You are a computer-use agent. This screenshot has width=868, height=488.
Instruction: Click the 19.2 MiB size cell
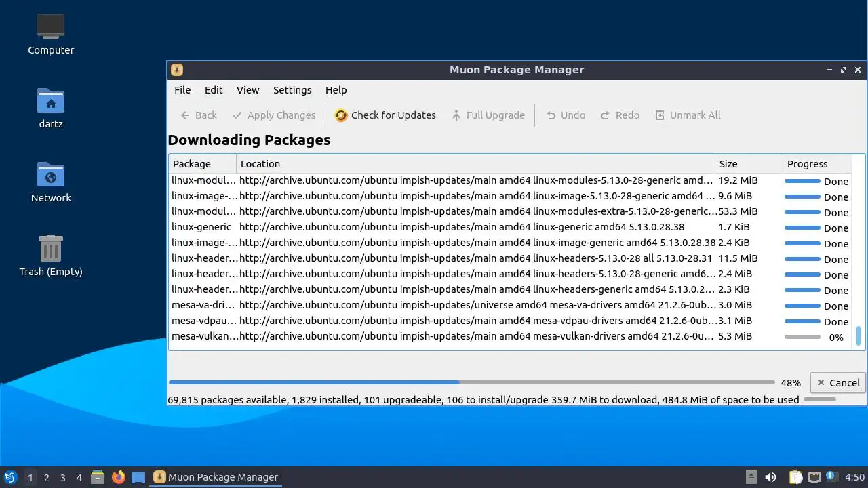[738, 180]
